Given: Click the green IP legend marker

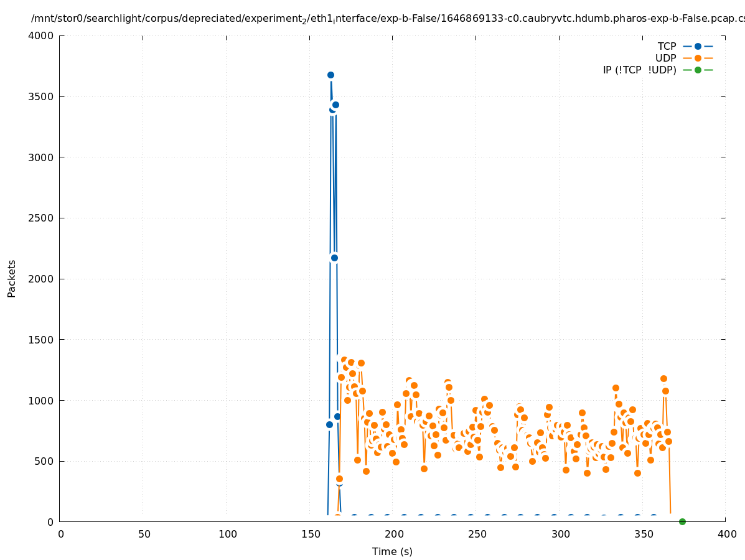Looking at the screenshot, I should [x=698, y=70].
